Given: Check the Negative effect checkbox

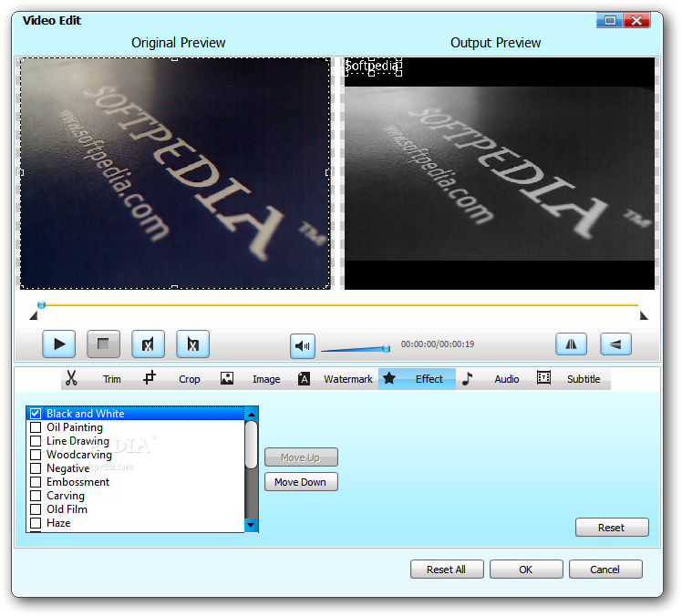Looking at the screenshot, I should [x=36, y=468].
